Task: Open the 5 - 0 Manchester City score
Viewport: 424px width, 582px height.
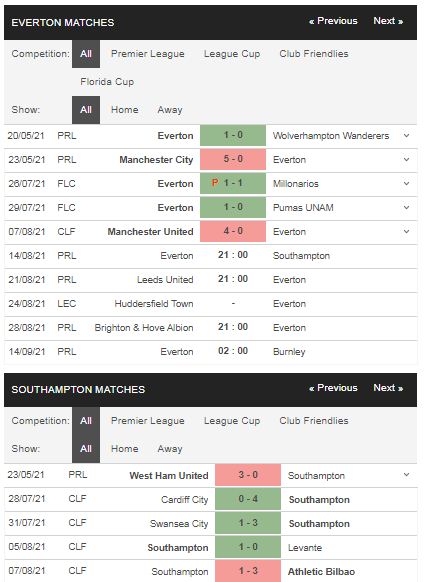Action: (233, 159)
